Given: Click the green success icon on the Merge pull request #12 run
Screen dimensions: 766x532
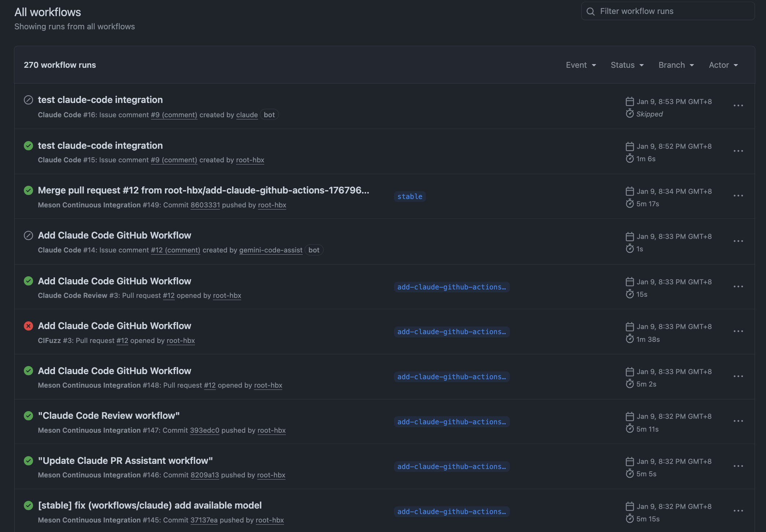Looking at the screenshot, I should 28,191.
